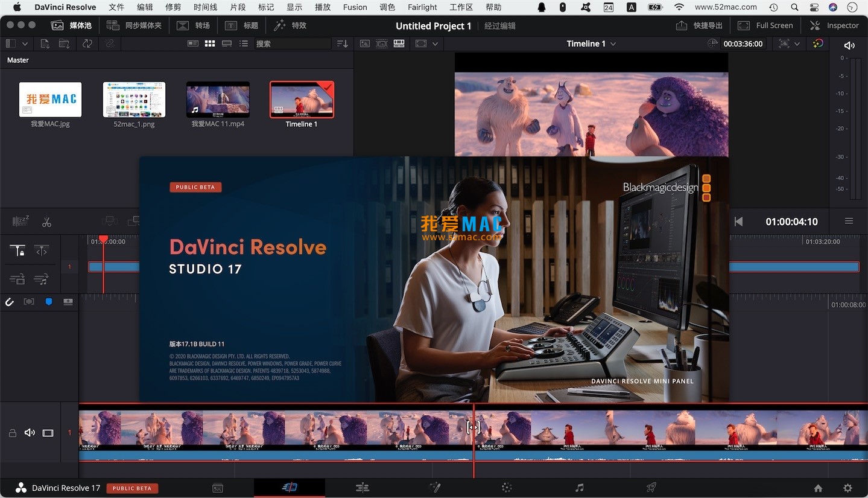Click the add track icon
This screenshot has height=498, width=868.
point(68,302)
